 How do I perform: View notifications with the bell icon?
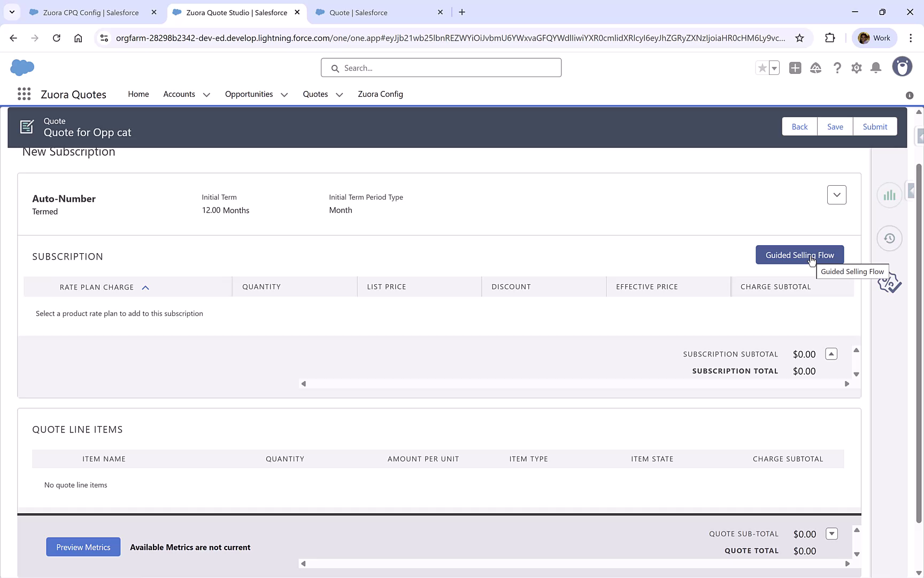click(x=875, y=68)
